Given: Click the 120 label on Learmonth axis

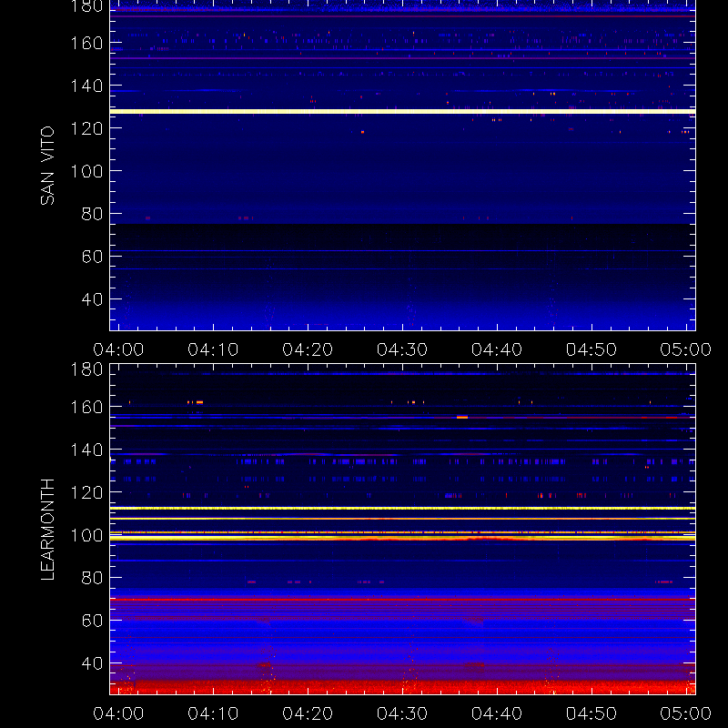Looking at the screenshot, I should click(x=86, y=492).
